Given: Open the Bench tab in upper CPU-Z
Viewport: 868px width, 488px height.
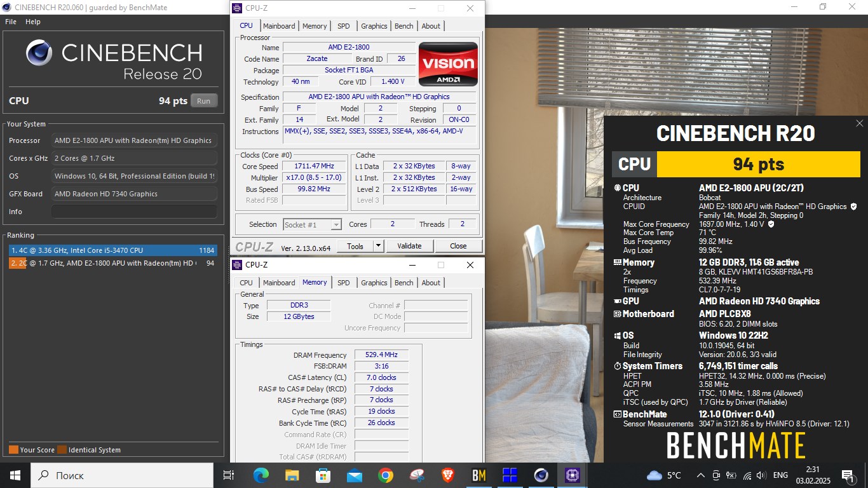Looking at the screenshot, I should [403, 26].
